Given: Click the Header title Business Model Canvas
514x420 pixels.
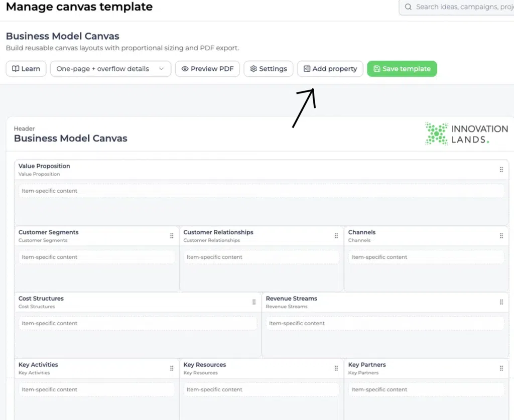Looking at the screenshot, I should coord(70,138).
